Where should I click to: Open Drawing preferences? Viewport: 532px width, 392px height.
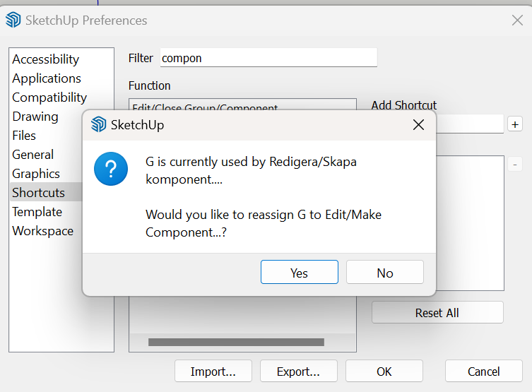[x=35, y=117]
